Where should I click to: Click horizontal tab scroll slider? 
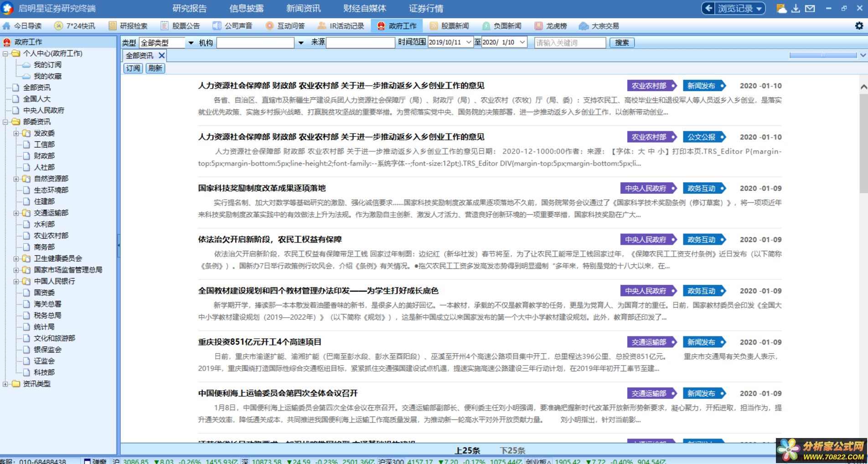click(x=823, y=55)
